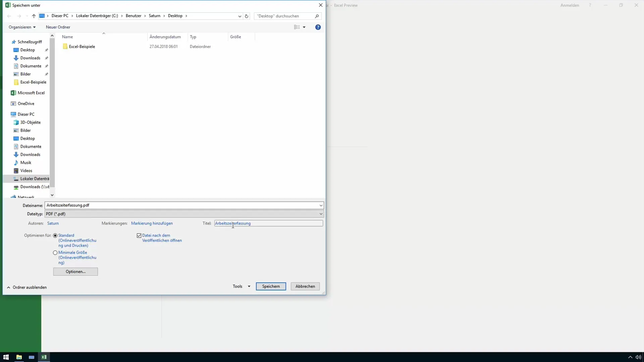644x362 pixels.
Task: Click the Saturn breadcrumb
Action: pos(155,16)
